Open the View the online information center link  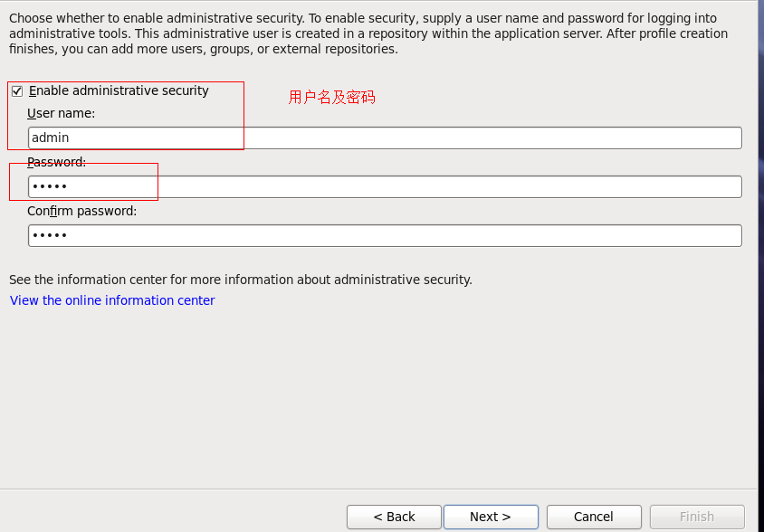(x=112, y=300)
